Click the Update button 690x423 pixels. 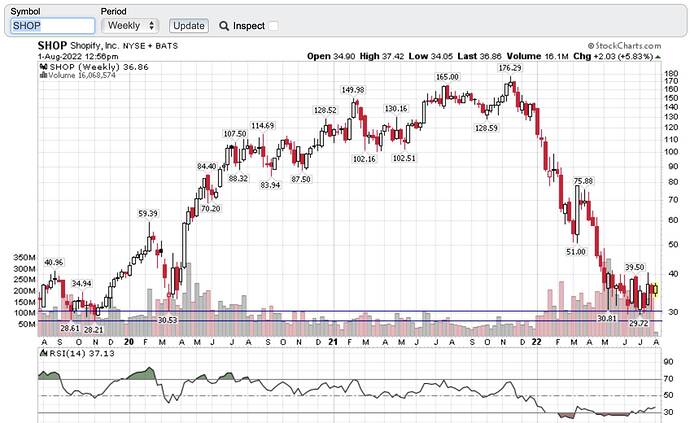[x=189, y=26]
